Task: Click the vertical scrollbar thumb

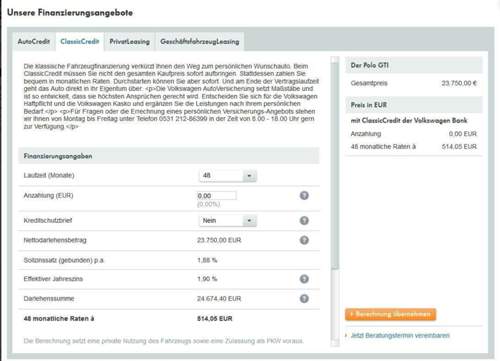Action: pyautogui.click(x=335, y=165)
